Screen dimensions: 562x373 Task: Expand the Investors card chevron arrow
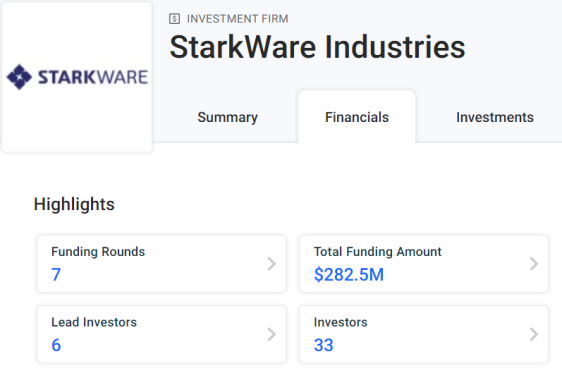coord(534,334)
